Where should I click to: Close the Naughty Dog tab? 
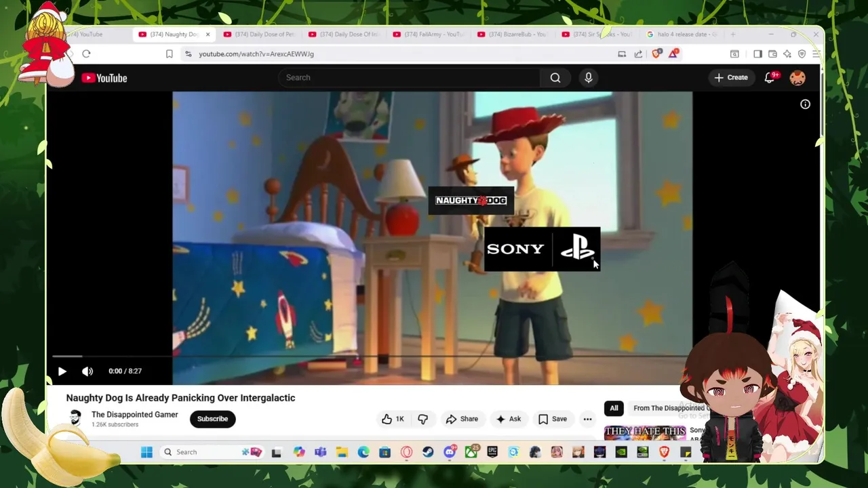pyautogui.click(x=208, y=35)
